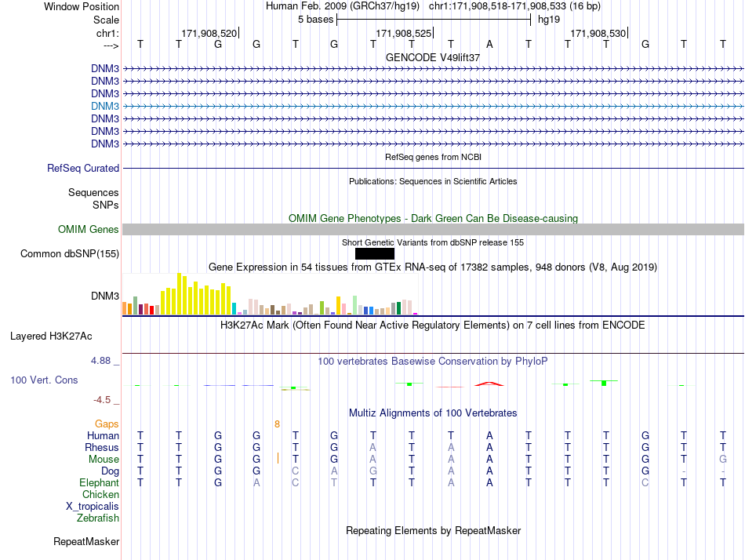Click the chr1: ruler label
This screenshot has height=560, width=745.
coord(107,33)
